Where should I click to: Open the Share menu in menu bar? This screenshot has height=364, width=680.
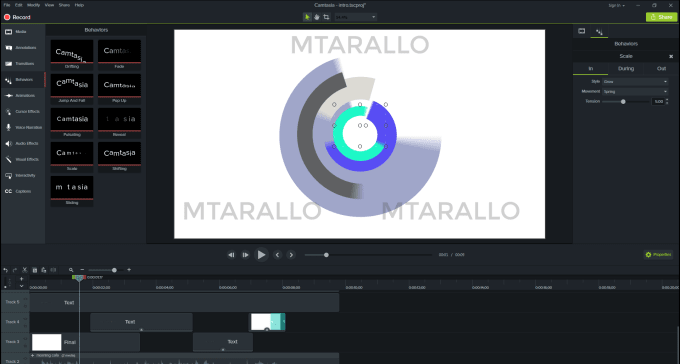[64, 5]
